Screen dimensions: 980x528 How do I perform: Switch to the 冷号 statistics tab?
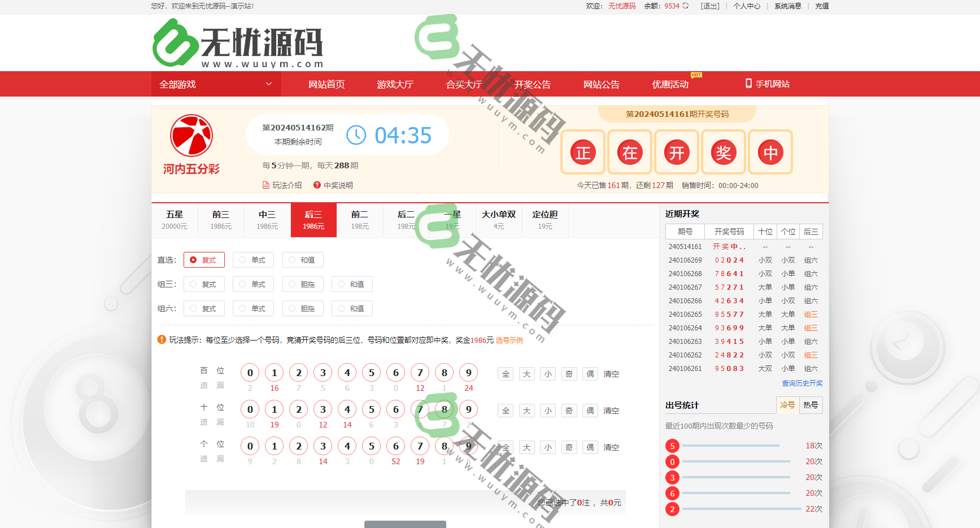point(787,405)
